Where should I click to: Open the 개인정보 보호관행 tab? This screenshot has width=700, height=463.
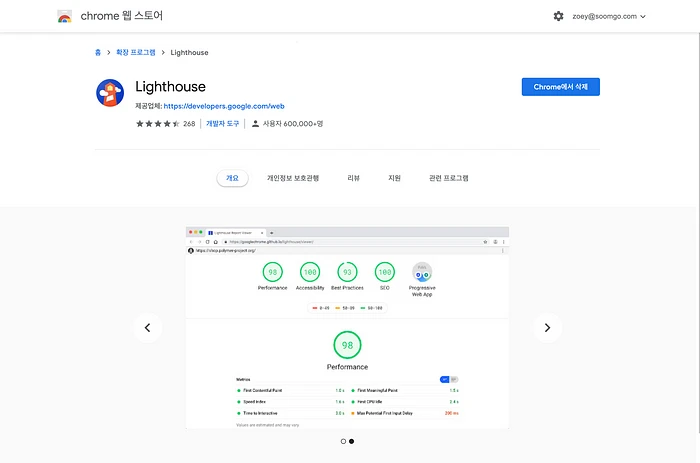293,178
